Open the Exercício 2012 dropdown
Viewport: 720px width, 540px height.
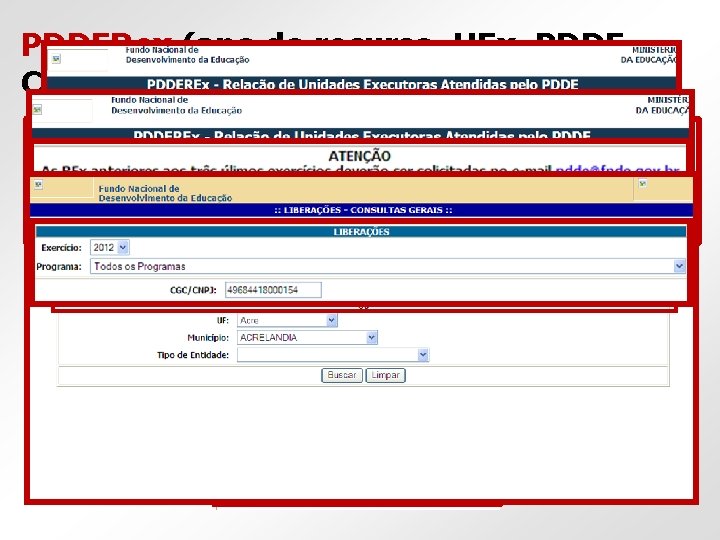click(x=110, y=248)
